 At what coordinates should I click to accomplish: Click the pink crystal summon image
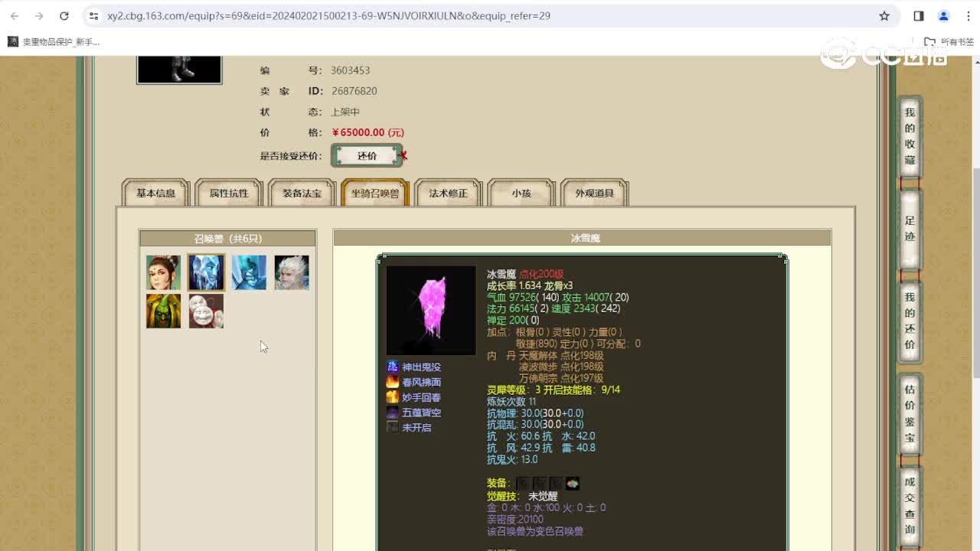click(431, 310)
